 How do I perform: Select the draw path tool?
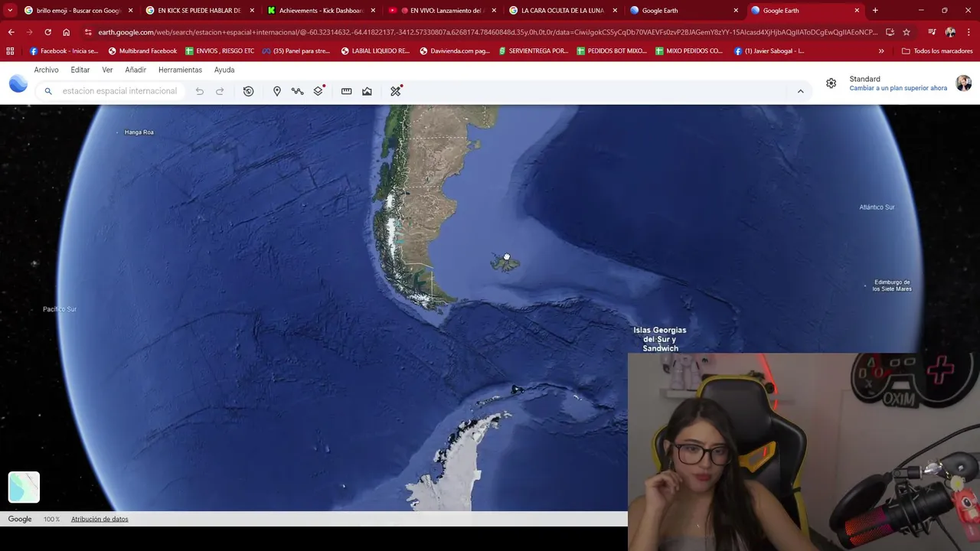(297, 91)
